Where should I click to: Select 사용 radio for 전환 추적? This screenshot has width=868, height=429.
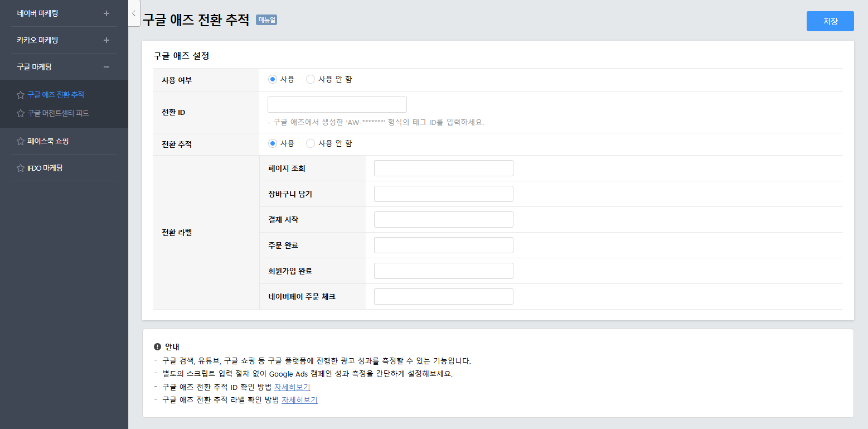point(273,143)
